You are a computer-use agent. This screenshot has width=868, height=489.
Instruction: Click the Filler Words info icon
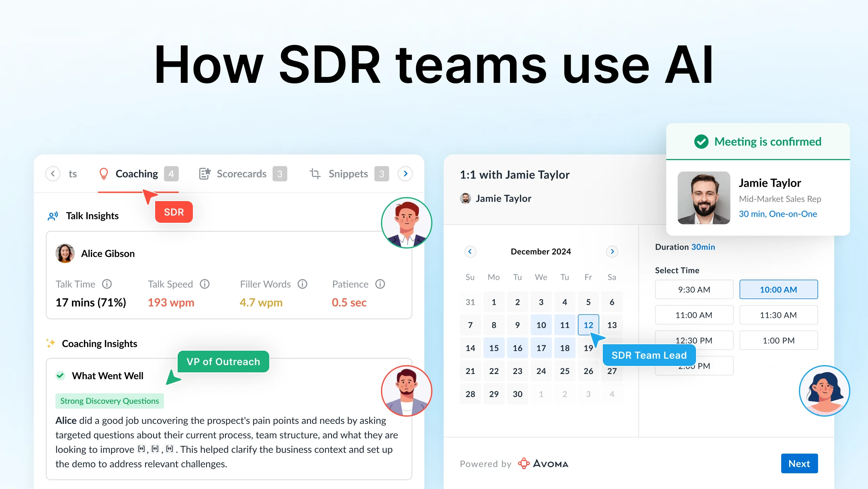[x=303, y=284]
